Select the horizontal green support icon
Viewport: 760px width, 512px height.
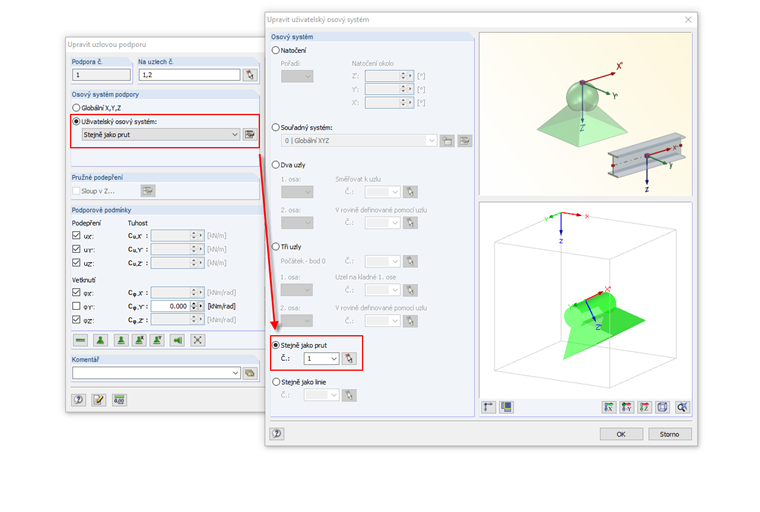[178, 340]
